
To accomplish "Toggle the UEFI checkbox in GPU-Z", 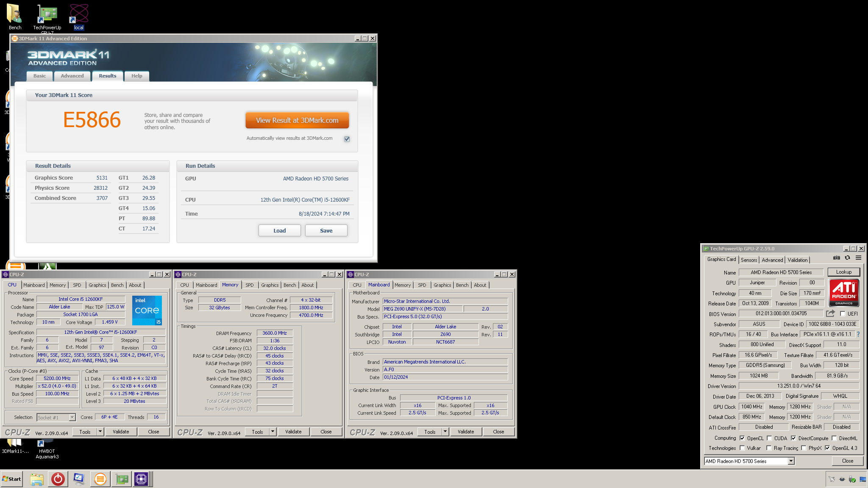I will pyautogui.click(x=843, y=314).
